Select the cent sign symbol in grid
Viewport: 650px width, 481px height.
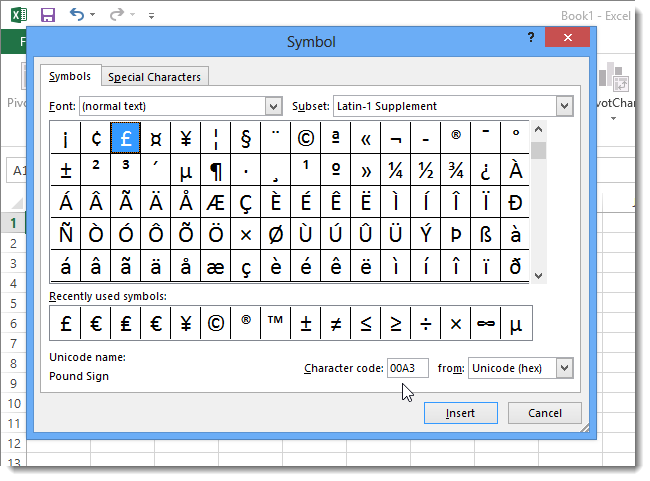pyautogui.click(x=96, y=138)
